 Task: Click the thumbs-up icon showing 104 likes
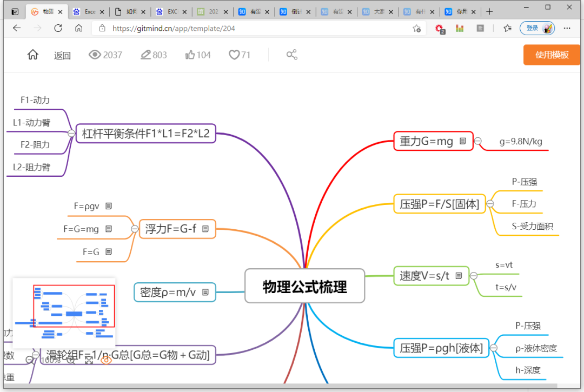(190, 55)
